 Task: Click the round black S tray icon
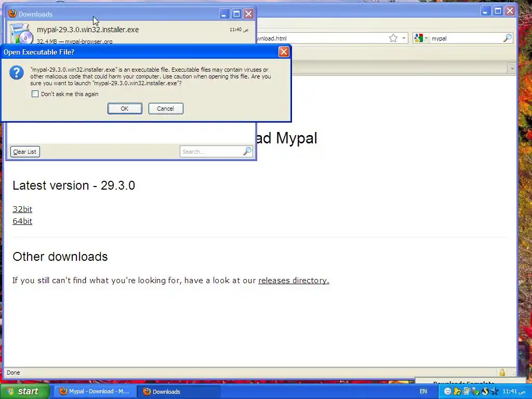pyautogui.click(x=485, y=391)
